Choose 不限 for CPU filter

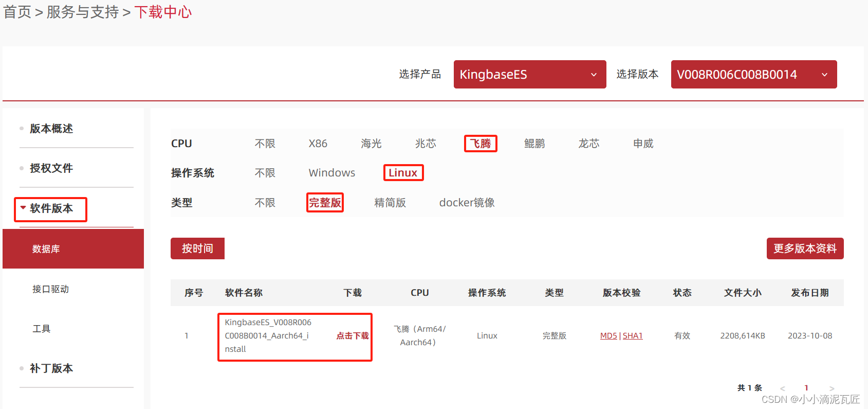pyautogui.click(x=265, y=144)
